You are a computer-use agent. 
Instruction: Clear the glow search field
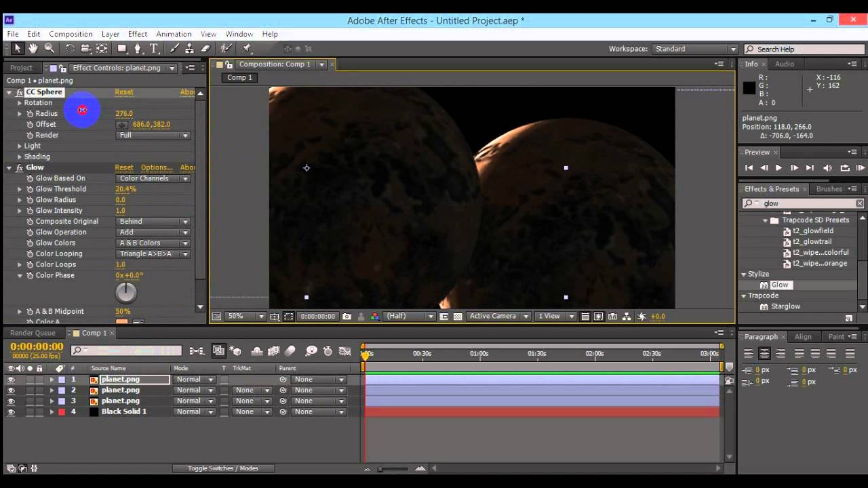[859, 203]
